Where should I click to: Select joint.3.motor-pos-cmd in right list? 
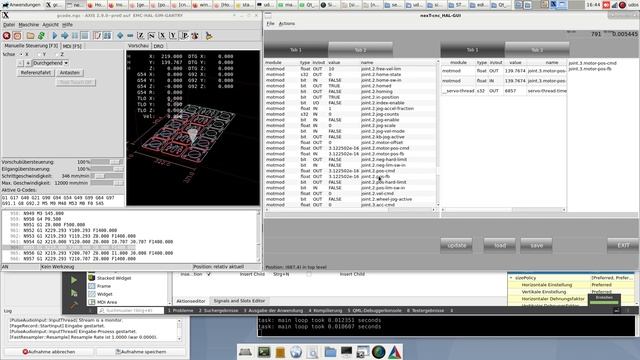pos(592,63)
